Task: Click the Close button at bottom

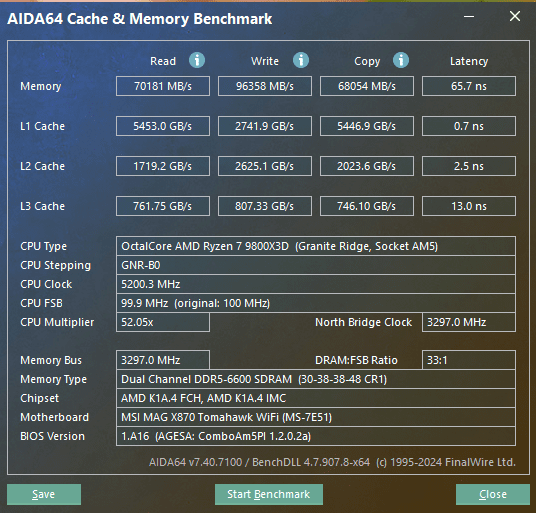Action: 493,494
